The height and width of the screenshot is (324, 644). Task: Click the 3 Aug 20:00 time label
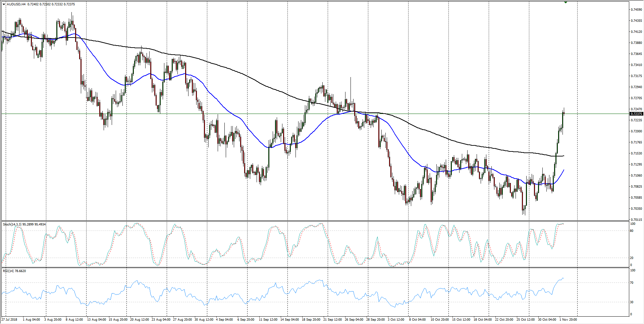click(53, 320)
